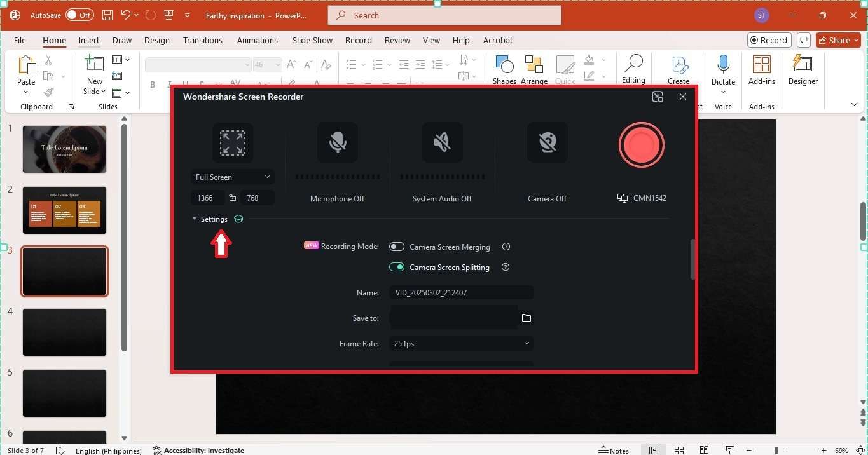
Task: Open the tutorial icon beside Settings
Action: tap(238, 219)
